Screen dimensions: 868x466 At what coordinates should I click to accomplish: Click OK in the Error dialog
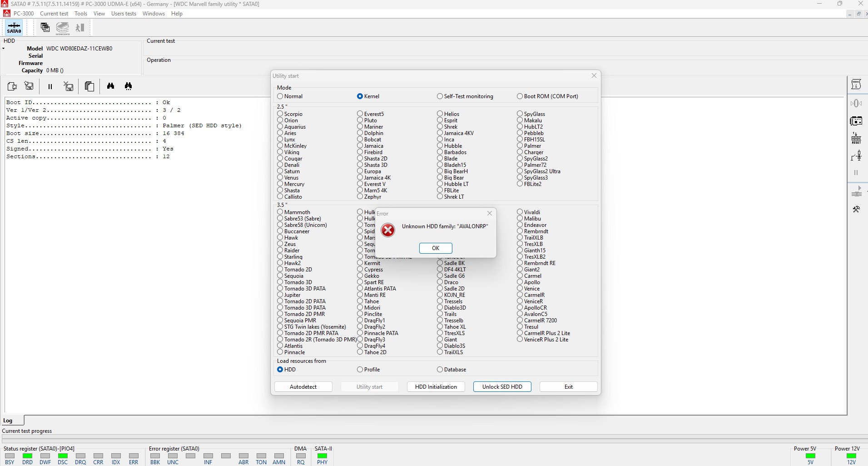pos(436,248)
